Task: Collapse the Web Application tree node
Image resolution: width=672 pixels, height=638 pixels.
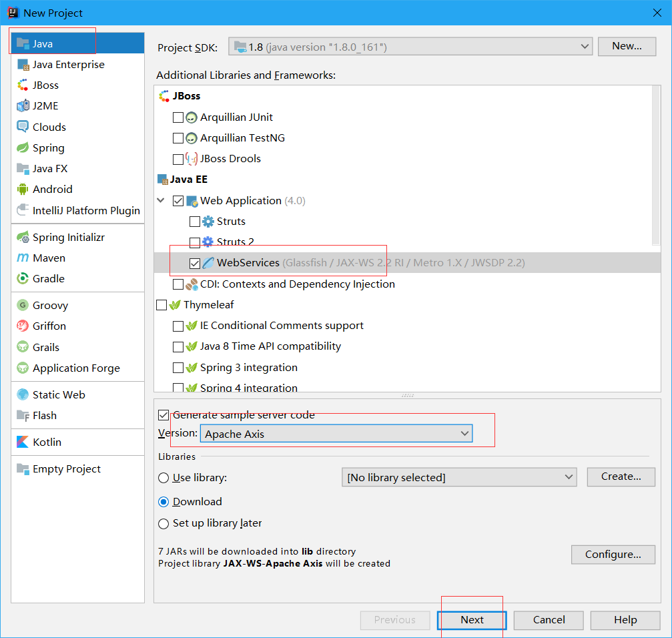Action: [x=161, y=200]
